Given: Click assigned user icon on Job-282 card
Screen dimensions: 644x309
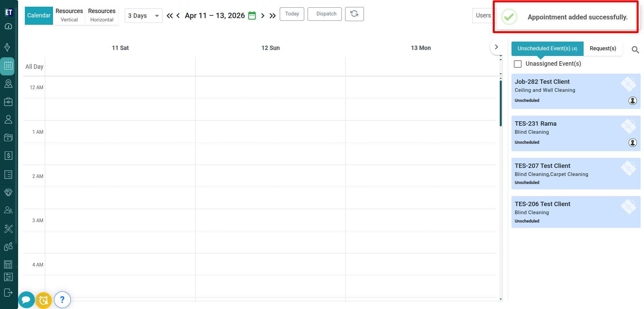Looking at the screenshot, I should pyautogui.click(x=632, y=101).
